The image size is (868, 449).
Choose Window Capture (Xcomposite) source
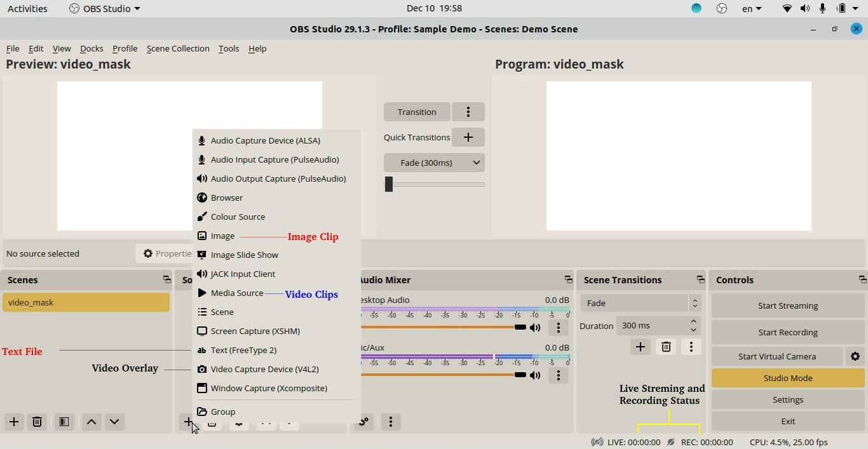[x=276, y=388]
